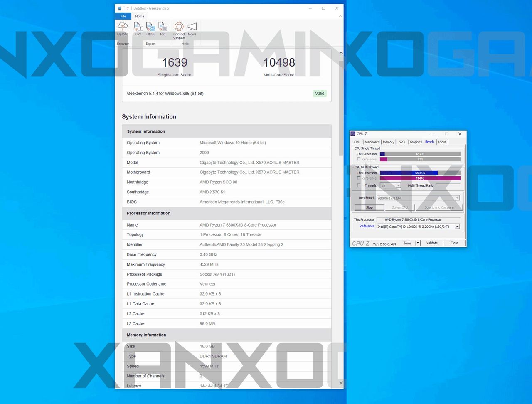532x404 pixels.
Task: Click the blue Reference link label in CPU-Z
Action: 367,226
